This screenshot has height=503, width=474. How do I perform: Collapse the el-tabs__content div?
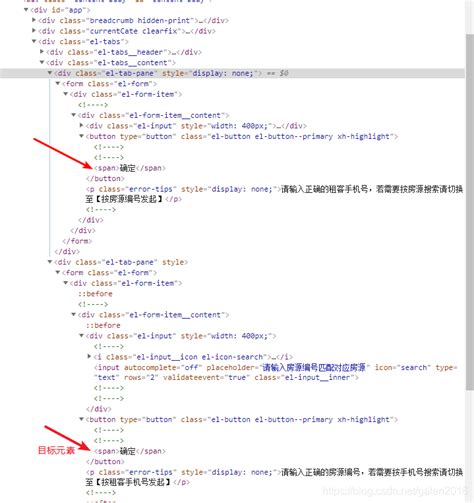tap(42, 62)
